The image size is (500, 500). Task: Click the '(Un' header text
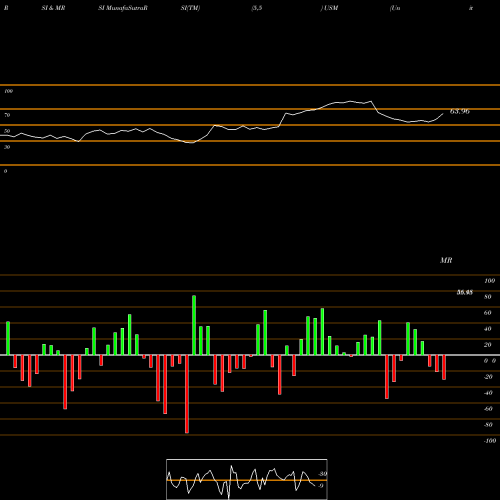coord(395,8)
